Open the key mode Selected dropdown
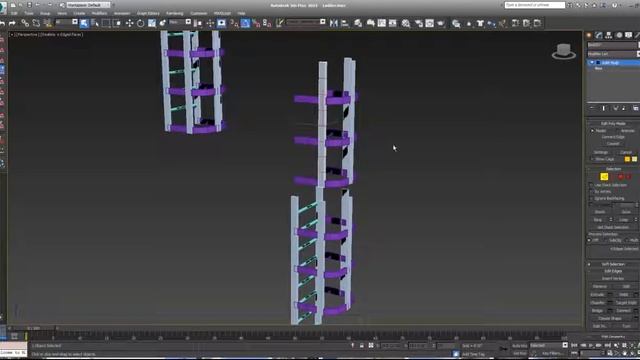Image resolution: width=640 pixels, height=360 pixels. pyautogui.click(x=549, y=345)
